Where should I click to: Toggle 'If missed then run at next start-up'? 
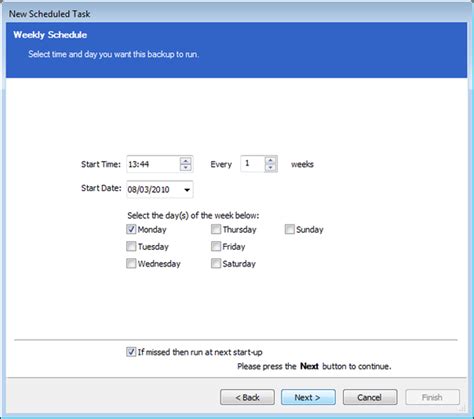[131, 352]
